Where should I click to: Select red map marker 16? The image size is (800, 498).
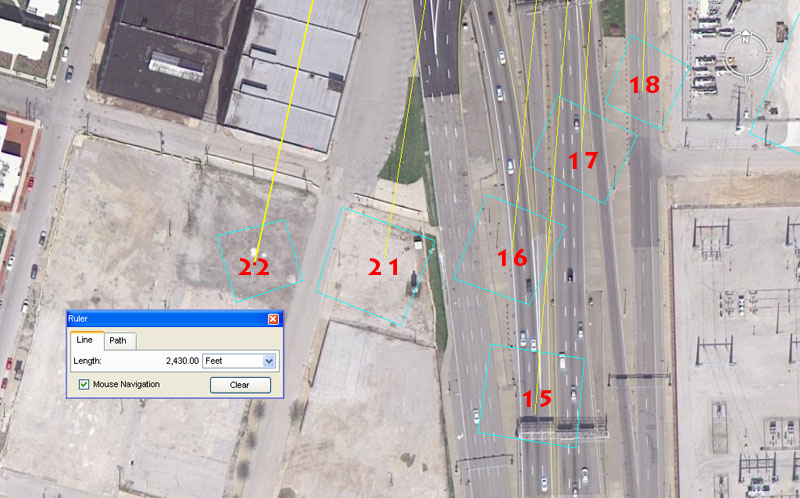pyautogui.click(x=512, y=258)
